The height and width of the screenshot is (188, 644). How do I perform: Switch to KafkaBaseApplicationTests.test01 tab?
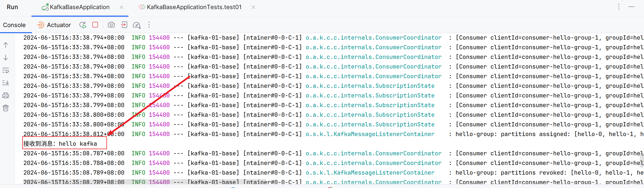click(x=194, y=7)
